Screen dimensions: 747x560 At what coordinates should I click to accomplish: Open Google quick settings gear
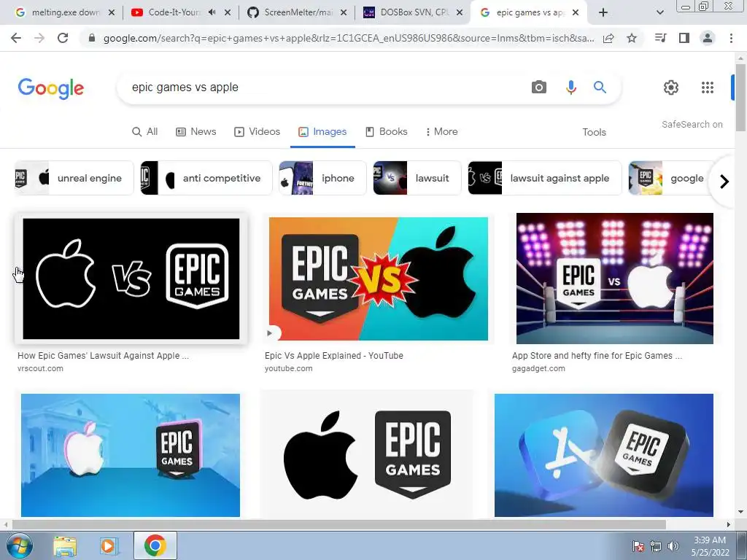671,87
